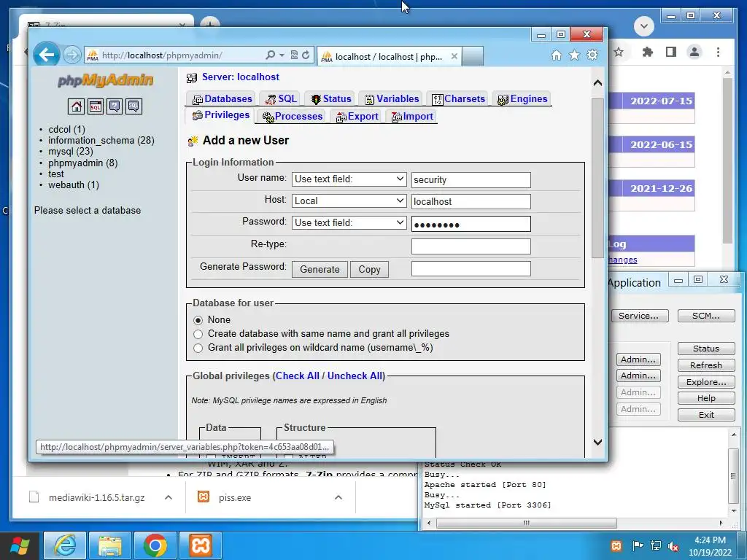Image resolution: width=747 pixels, height=560 pixels.
Task: Bookmark page with Chrome star icon
Action: click(x=619, y=52)
